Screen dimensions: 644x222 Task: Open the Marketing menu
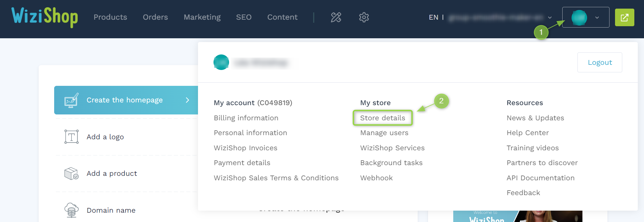click(202, 17)
